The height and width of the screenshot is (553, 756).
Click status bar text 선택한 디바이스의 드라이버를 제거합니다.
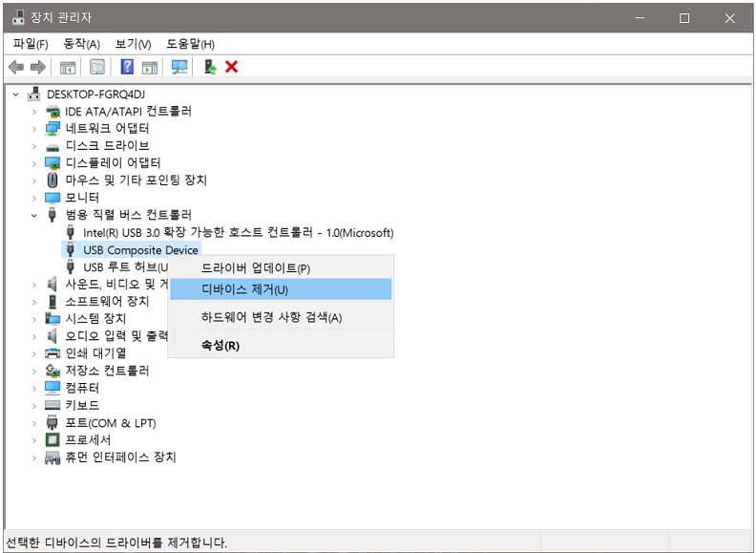116,542
